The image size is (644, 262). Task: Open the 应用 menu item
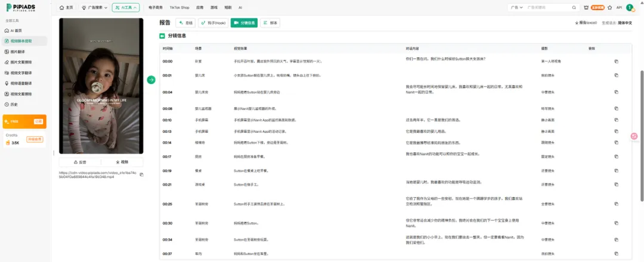tap(200, 7)
